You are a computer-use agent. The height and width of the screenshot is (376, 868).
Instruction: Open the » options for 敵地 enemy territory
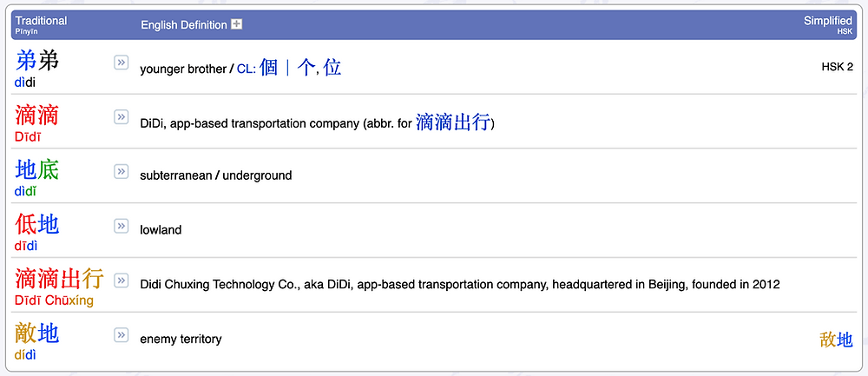[122, 335]
